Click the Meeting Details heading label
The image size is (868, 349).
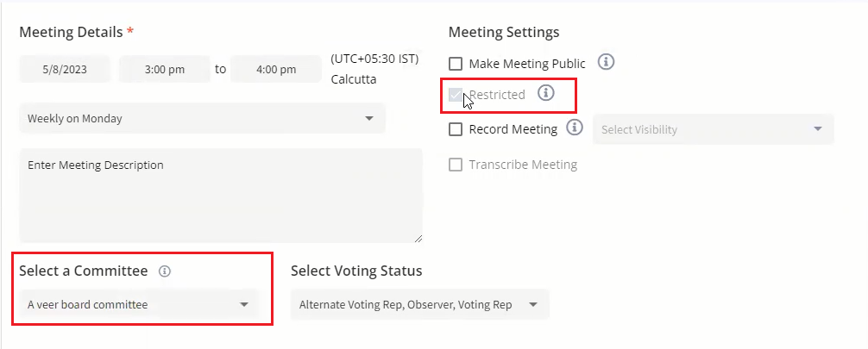tap(71, 32)
